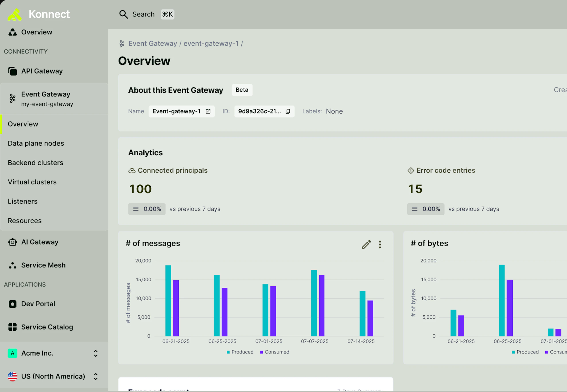Viewport: 567px width, 392px height.
Task: Select Virtual clusters in the sidebar
Action: [x=32, y=182]
